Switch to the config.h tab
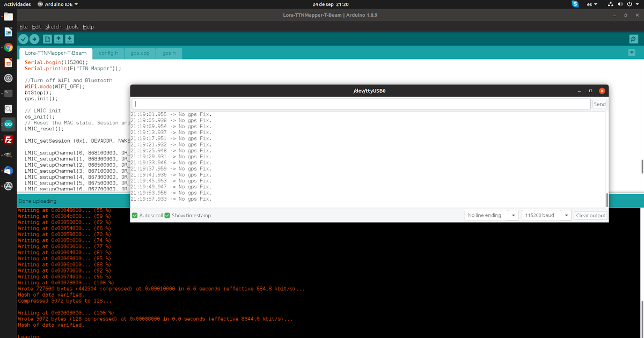Screen dimensions: 644x338 pyautogui.click(x=108, y=53)
